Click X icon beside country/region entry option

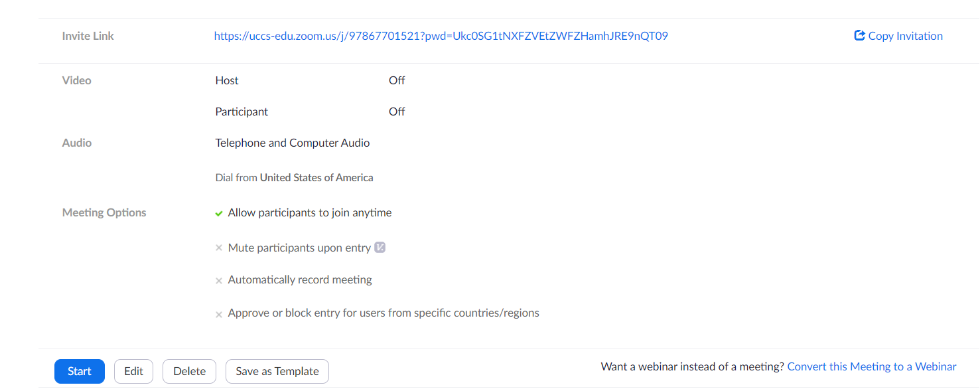pos(218,315)
